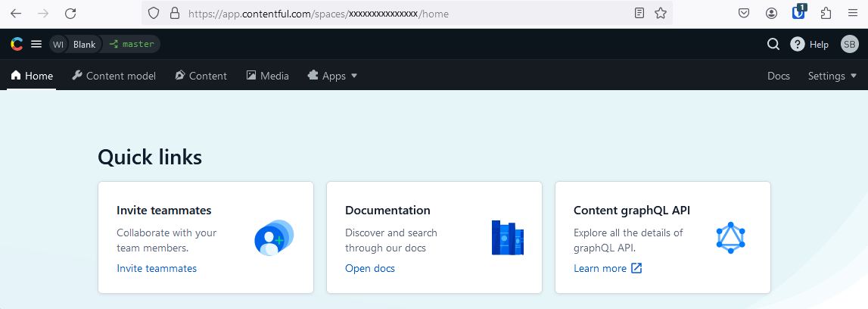Screen dimensions: 868x309
Task: Click the Invite teammates card heading
Action: tap(164, 211)
